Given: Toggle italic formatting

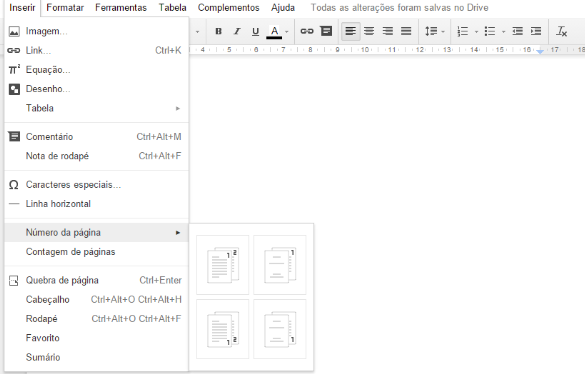Looking at the screenshot, I should (x=237, y=31).
